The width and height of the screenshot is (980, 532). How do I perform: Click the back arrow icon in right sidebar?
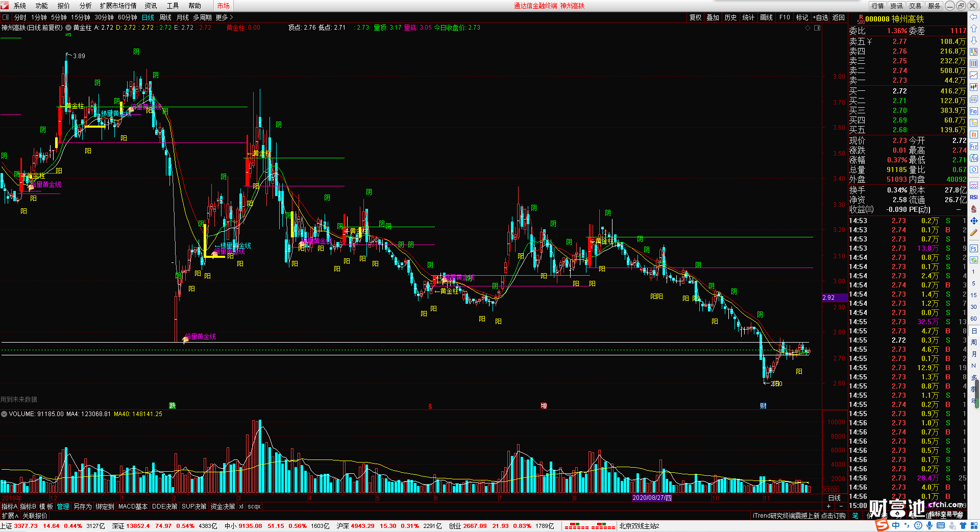pyautogui.click(x=974, y=17)
